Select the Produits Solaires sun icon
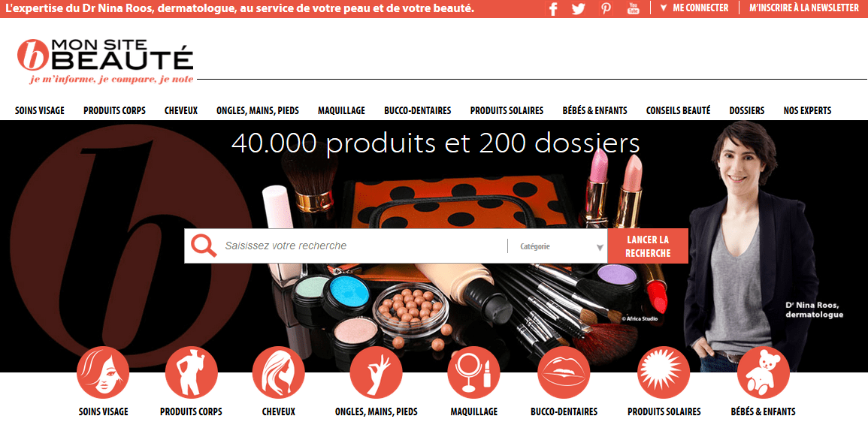 coord(664,372)
